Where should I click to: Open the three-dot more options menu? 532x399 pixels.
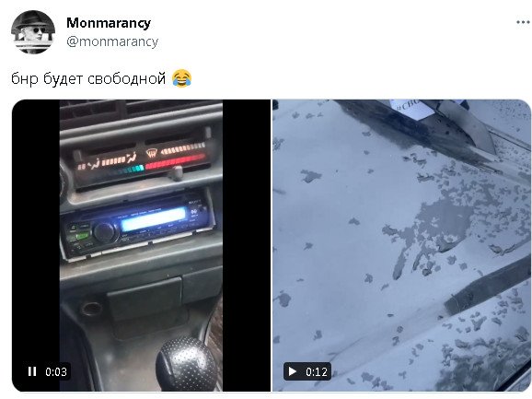click(524, 22)
